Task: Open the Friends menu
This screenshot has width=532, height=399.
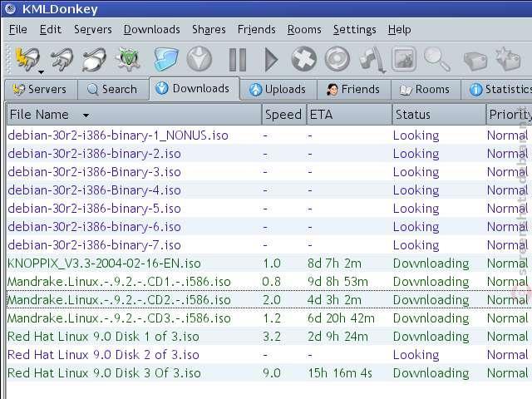Action: coord(257,30)
